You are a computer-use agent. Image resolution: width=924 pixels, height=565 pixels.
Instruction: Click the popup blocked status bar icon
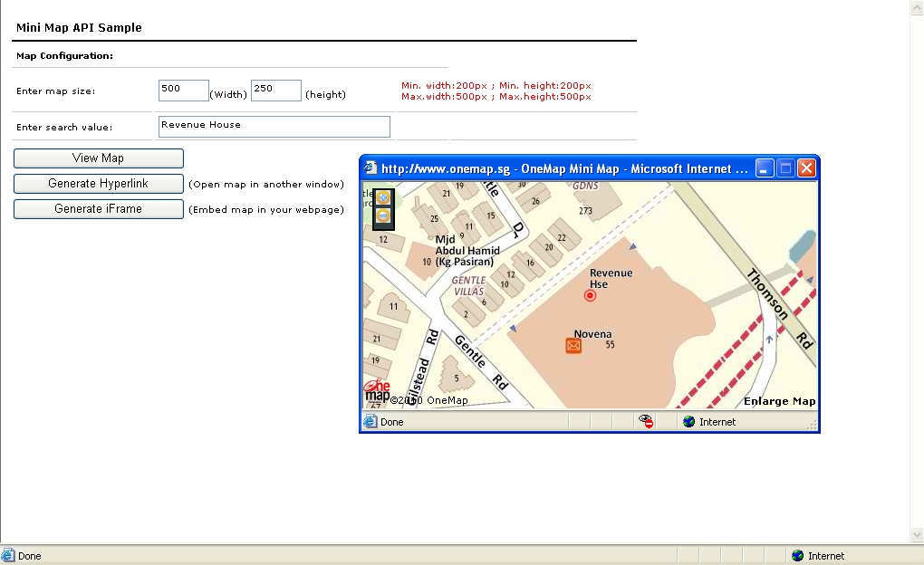646,421
